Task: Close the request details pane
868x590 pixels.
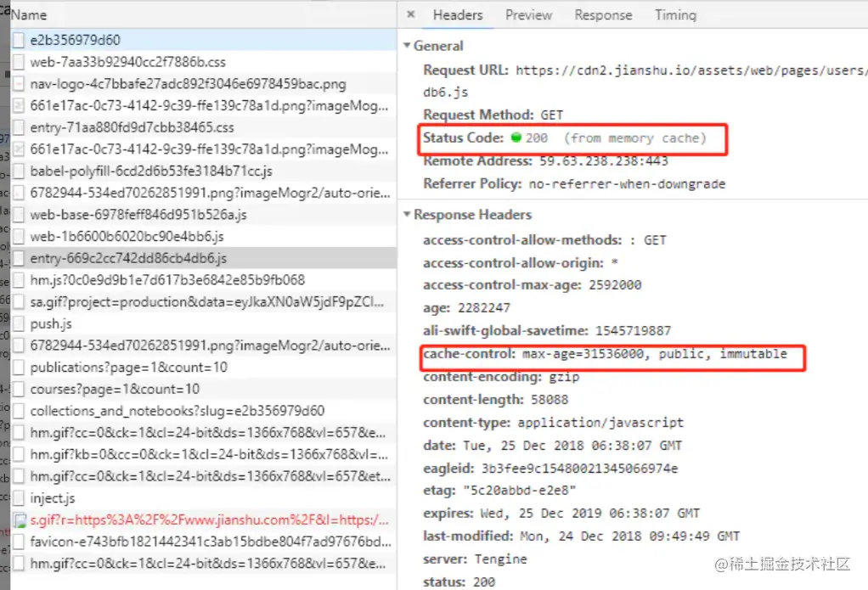Action: (x=412, y=14)
